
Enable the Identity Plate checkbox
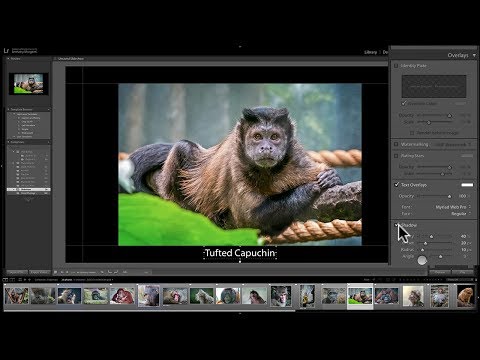[396, 66]
